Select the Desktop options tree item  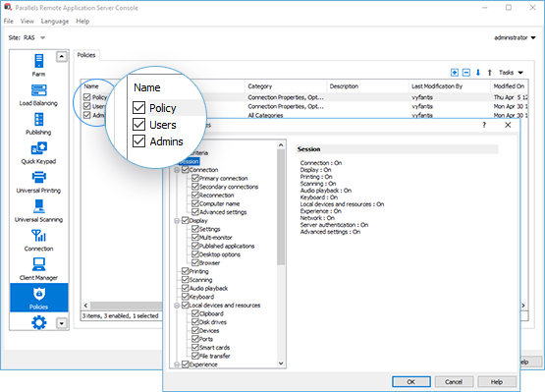[x=220, y=254]
